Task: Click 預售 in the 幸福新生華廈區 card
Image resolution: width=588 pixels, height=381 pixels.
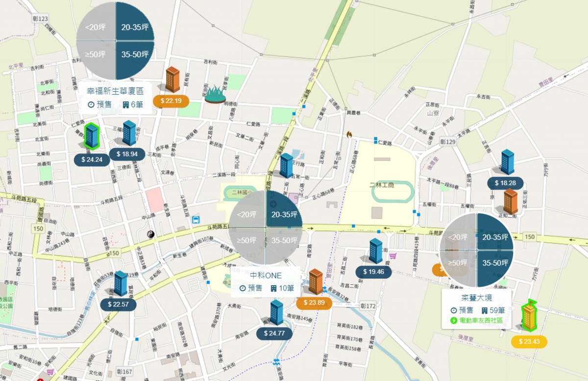Action: tap(104, 104)
